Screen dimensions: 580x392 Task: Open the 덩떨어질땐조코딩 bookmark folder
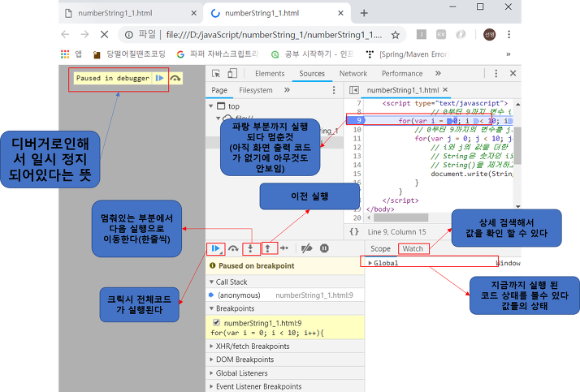pos(129,54)
